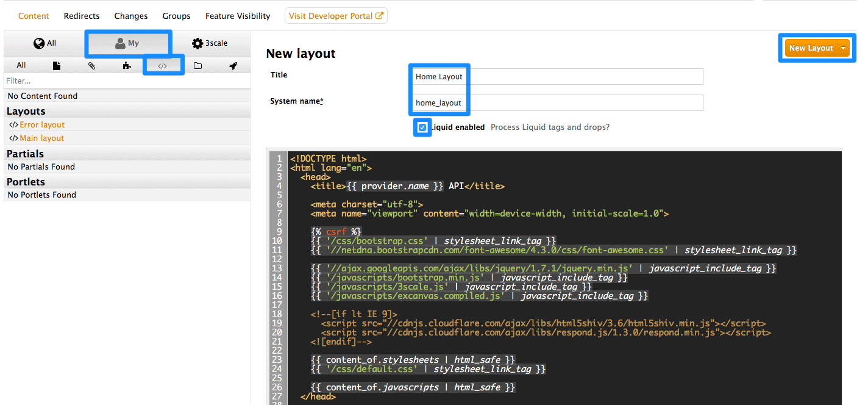This screenshot has height=405, width=868.
Task: Open the Changes tab
Action: tap(131, 16)
